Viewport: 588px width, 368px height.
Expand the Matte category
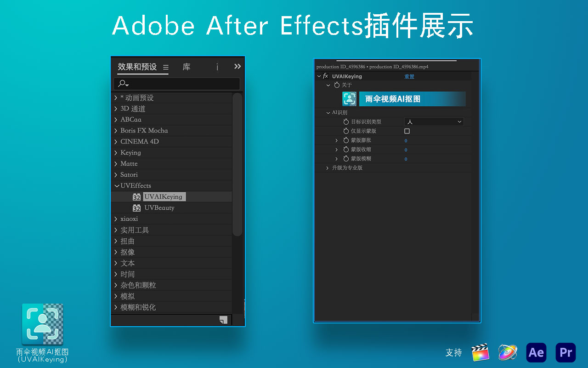pyautogui.click(x=116, y=164)
